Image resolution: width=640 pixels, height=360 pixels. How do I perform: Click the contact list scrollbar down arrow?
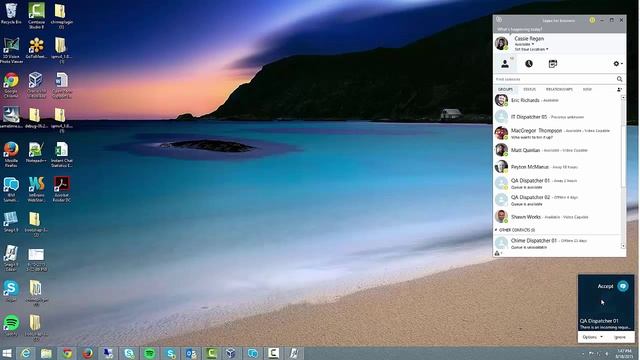coord(623,246)
